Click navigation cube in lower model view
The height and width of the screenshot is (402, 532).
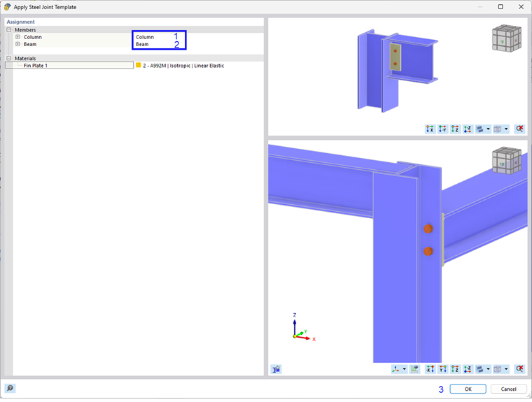(507, 161)
